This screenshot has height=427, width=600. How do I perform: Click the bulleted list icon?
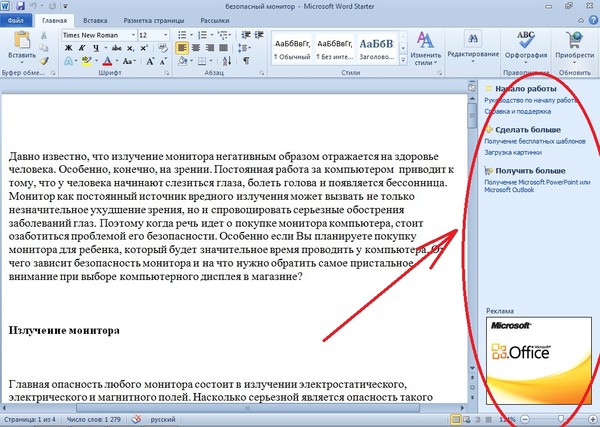(x=182, y=35)
